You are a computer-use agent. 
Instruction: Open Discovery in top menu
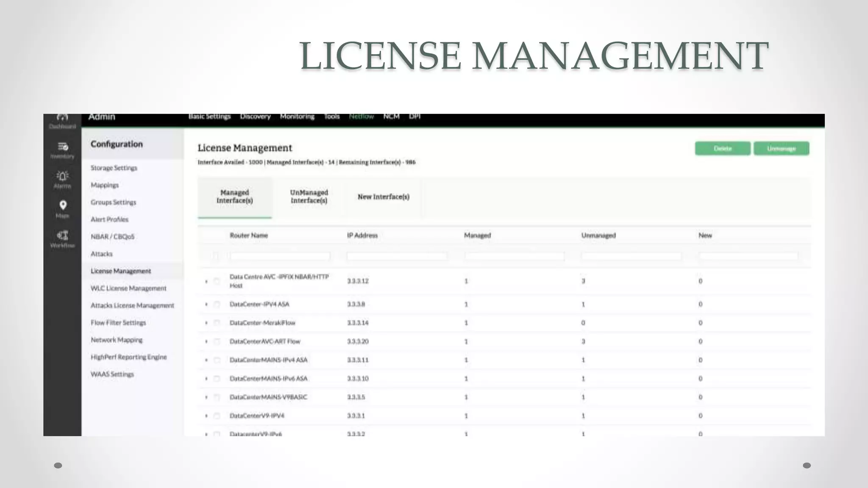[255, 116]
